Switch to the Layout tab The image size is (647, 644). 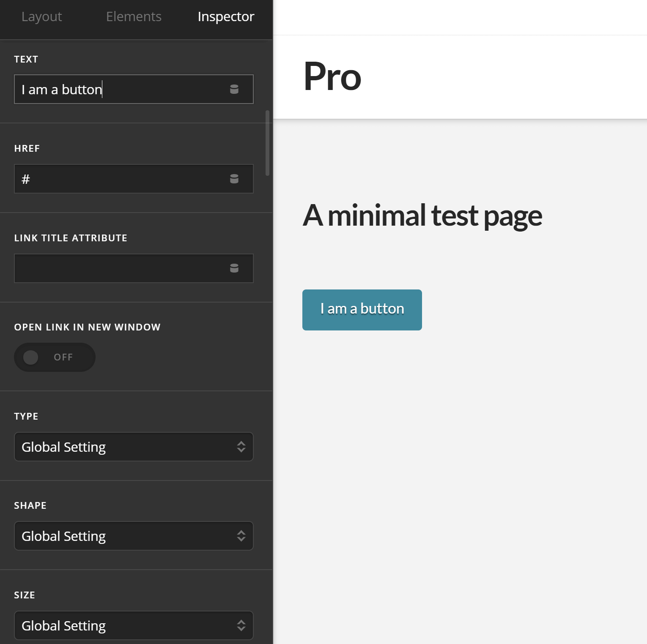point(41,16)
